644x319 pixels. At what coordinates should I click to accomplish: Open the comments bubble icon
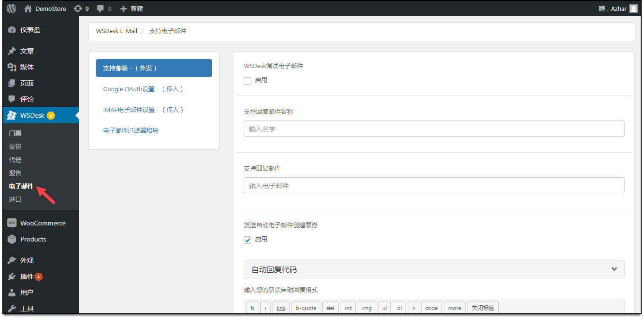[100, 9]
